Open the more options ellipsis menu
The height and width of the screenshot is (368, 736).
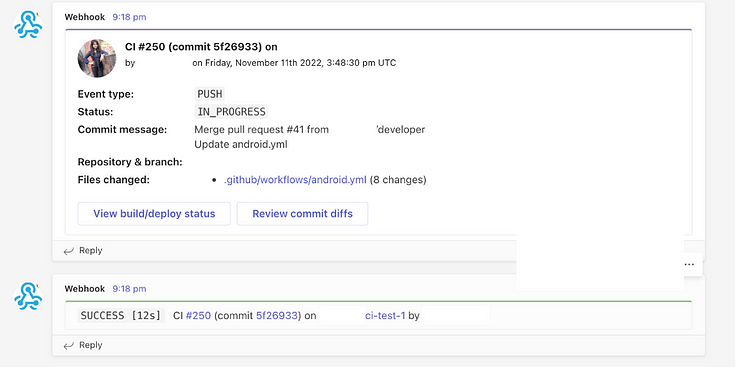[x=689, y=264]
